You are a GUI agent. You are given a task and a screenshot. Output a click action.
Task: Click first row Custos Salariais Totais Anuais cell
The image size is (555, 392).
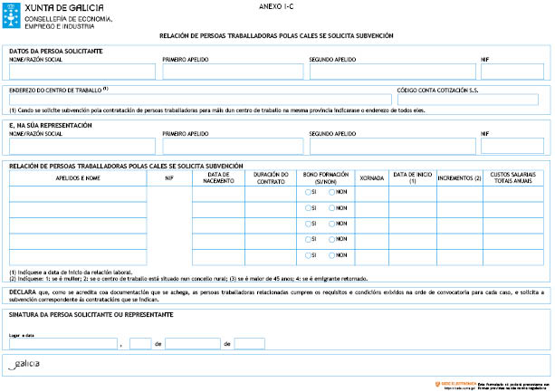click(x=513, y=193)
